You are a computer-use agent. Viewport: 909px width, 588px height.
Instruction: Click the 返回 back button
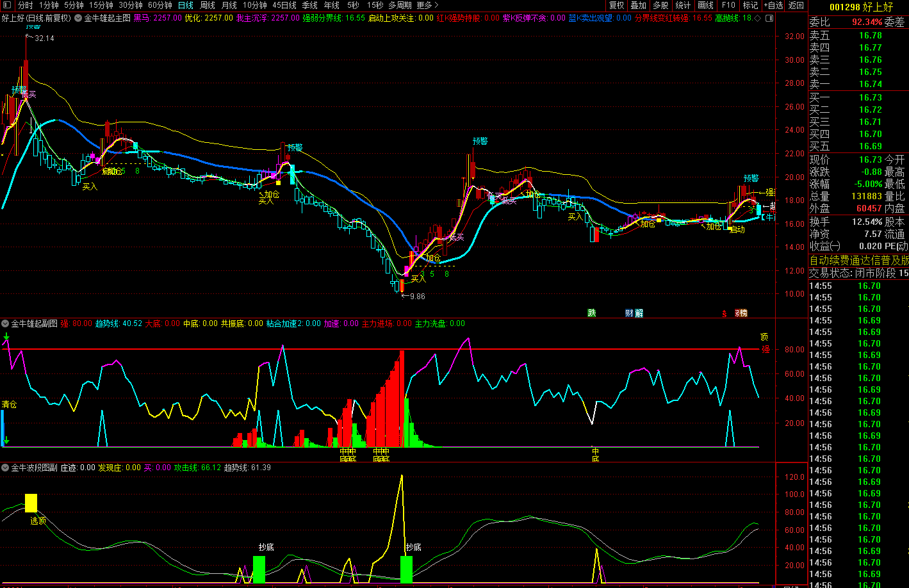point(796,5)
